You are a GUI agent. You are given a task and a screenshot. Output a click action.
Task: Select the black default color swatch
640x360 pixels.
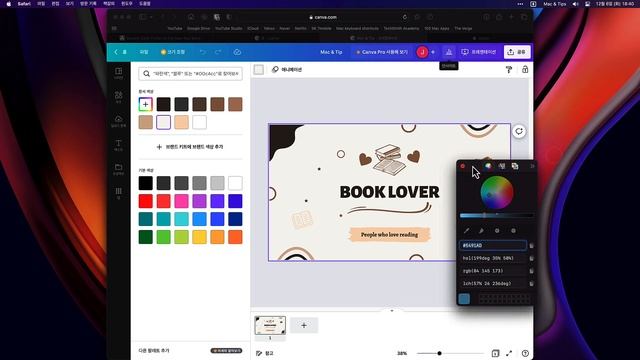[x=146, y=183]
